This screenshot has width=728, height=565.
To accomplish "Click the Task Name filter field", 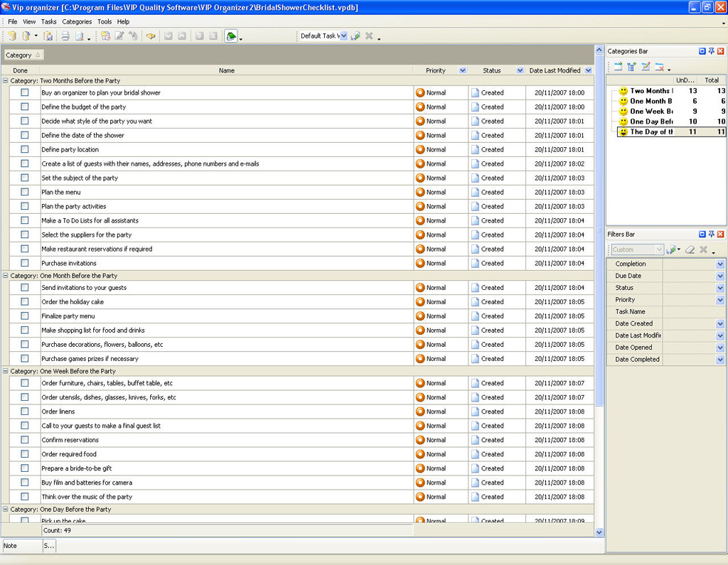I will pyautogui.click(x=693, y=312).
